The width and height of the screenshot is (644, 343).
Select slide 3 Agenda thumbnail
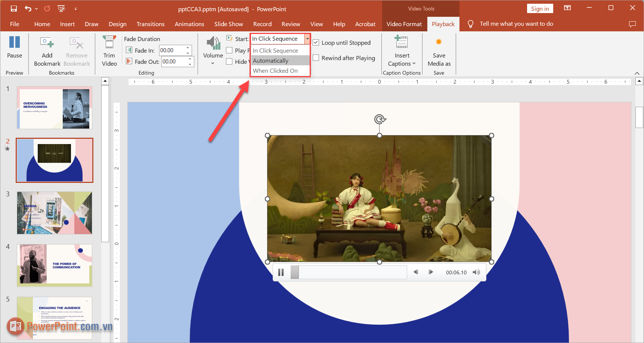pyautogui.click(x=55, y=213)
